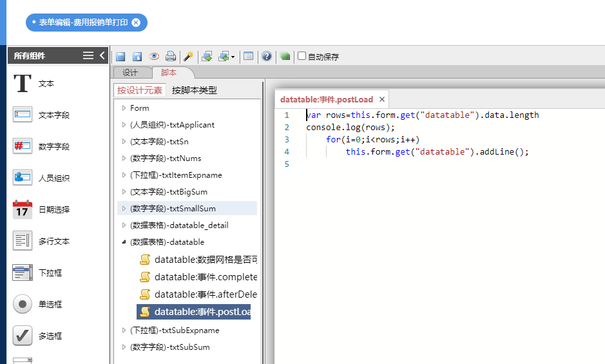Collapse the 所有组件 panel with the chevron
605x364 pixels.
tap(102, 56)
